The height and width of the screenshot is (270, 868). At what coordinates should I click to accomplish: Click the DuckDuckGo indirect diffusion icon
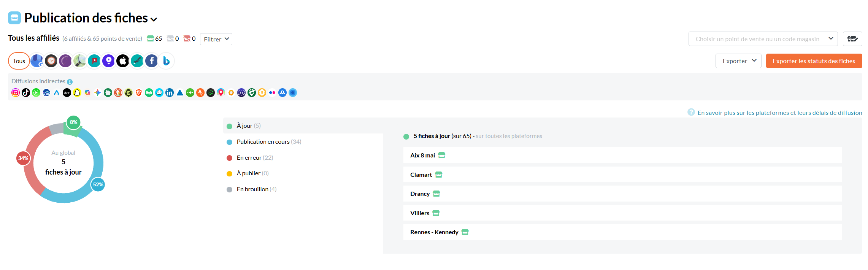[118, 92]
